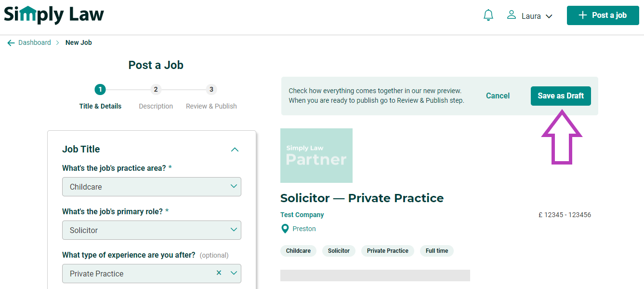The image size is (644, 289).
Task: Click the Dashboard breadcrumb link
Action: (x=35, y=42)
